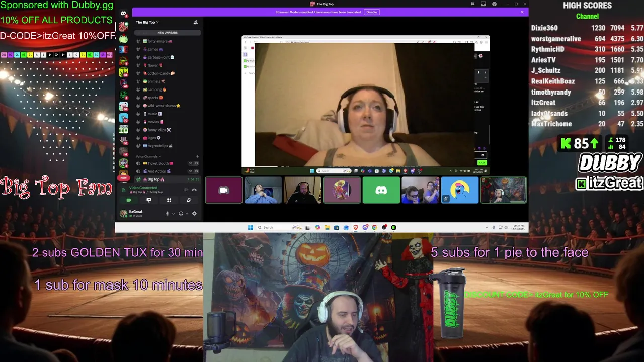Open the animals channel
The width and height of the screenshot is (644, 362).
pos(168,81)
